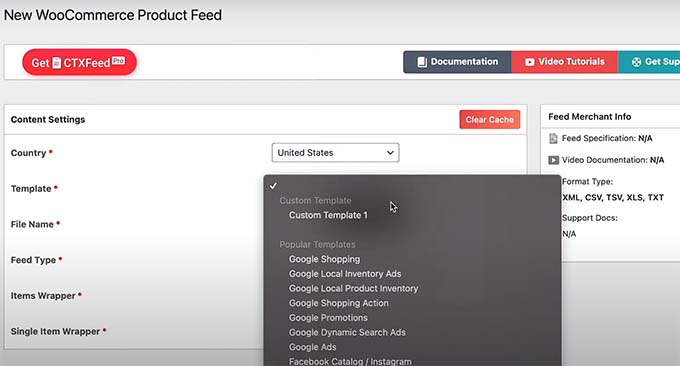Pick Google Dynamic Search Ads option
680x366 pixels.
pos(347,333)
